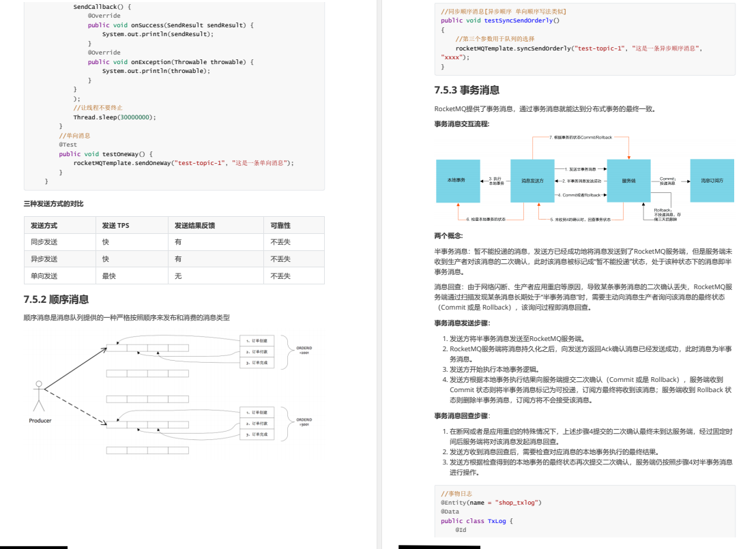Click the "本地事务" box in the flow diagram

pyautogui.click(x=458, y=181)
